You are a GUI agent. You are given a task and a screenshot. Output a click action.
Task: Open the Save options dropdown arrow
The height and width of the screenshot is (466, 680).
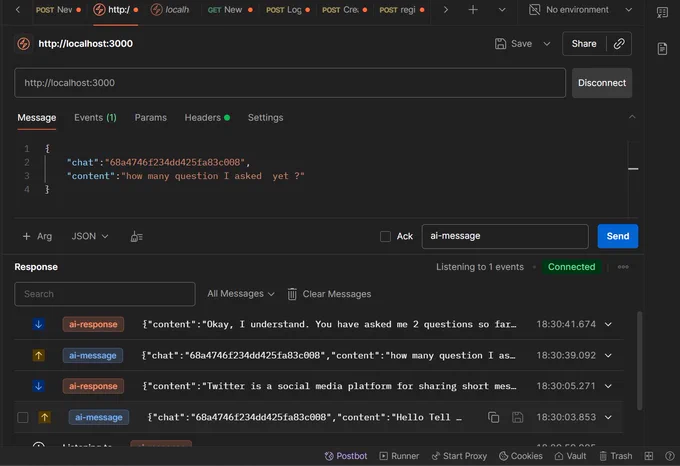[547, 43]
